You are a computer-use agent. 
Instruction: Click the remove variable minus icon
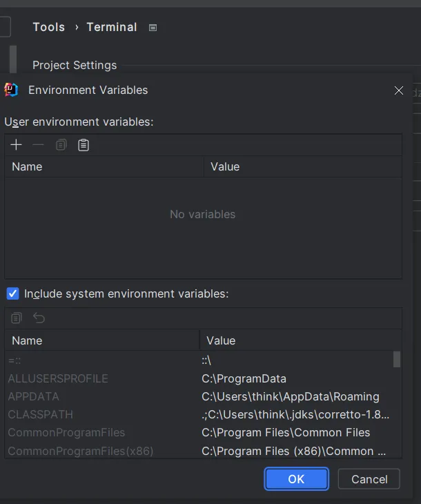[39, 145]
